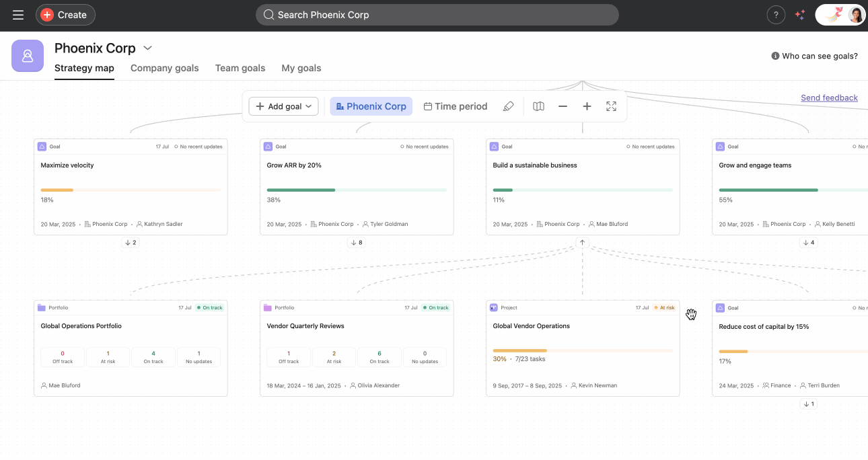Open the Send feedback link
Image resolution: width=868 pixels, height=460 pixels.
(829, 98)
